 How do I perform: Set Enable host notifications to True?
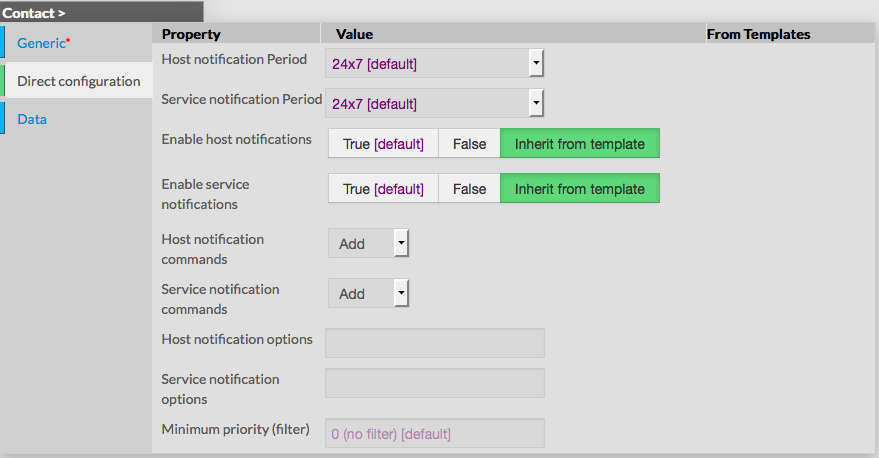(x=383, y=143)
